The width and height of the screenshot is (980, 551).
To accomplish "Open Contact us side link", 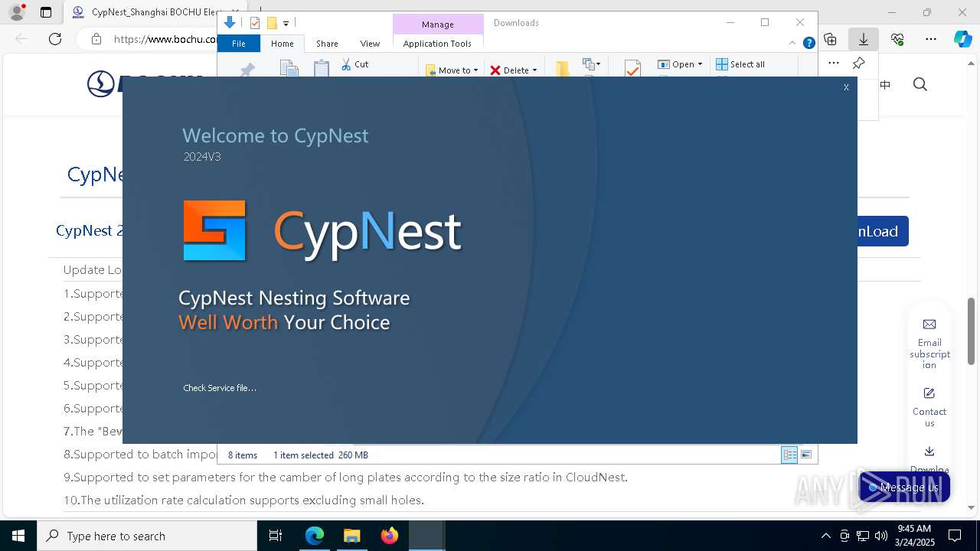I will [929, 407].
